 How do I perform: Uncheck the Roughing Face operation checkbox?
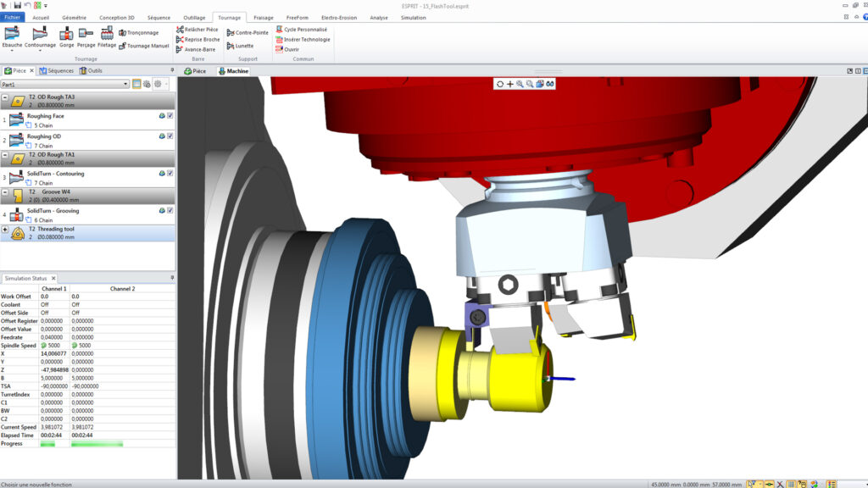point(170,116)
